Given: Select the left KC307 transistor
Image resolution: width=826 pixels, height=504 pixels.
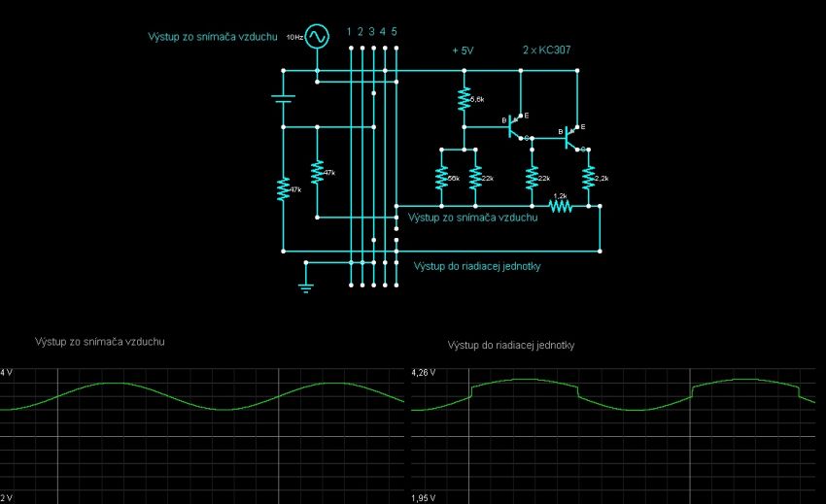Looking at the screenshot, I should click(515, 127).
